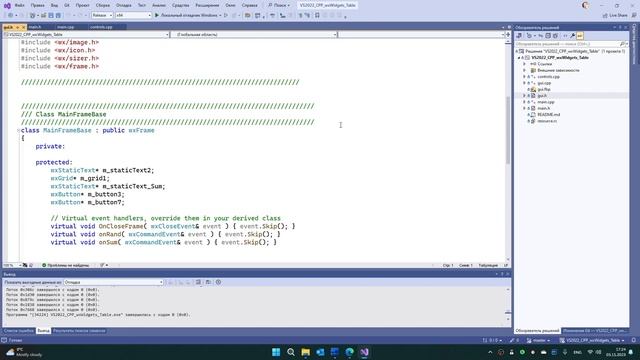Show all files in Solution Explorer
The width and height of the screenshot is (640, 360).
555,36
